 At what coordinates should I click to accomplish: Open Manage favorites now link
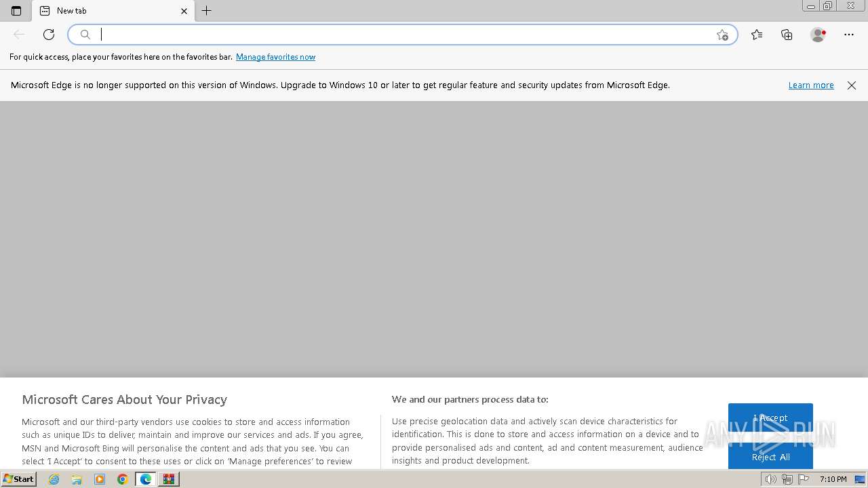[x=275, y=57]
